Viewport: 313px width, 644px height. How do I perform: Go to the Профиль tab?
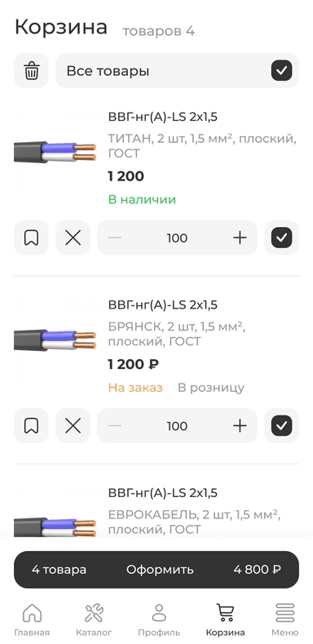[x=159, y=620]
